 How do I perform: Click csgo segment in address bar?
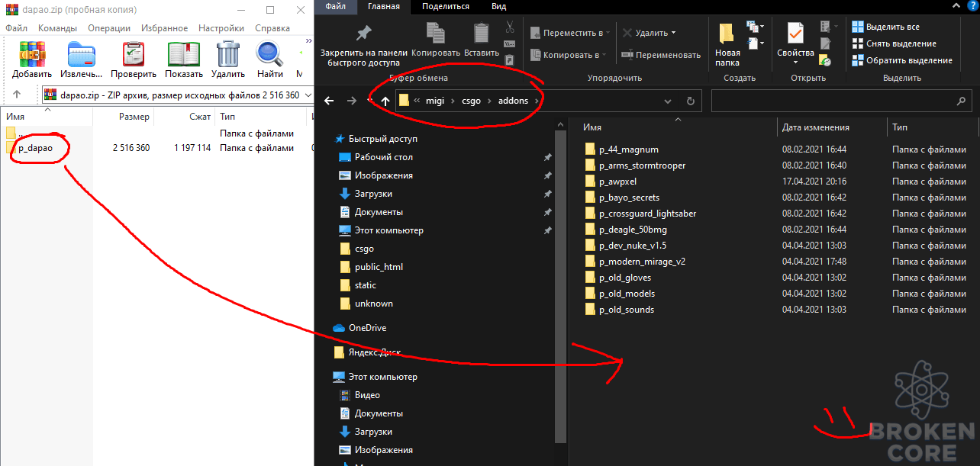[x=472, y=101]
